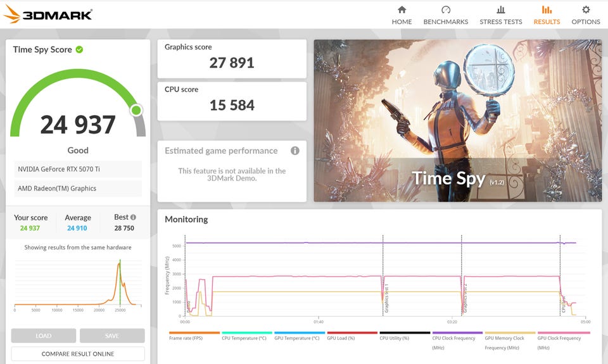This screenshot has width=608, height=364.
Task: Click the SAVE button
Action: [112, 336]
